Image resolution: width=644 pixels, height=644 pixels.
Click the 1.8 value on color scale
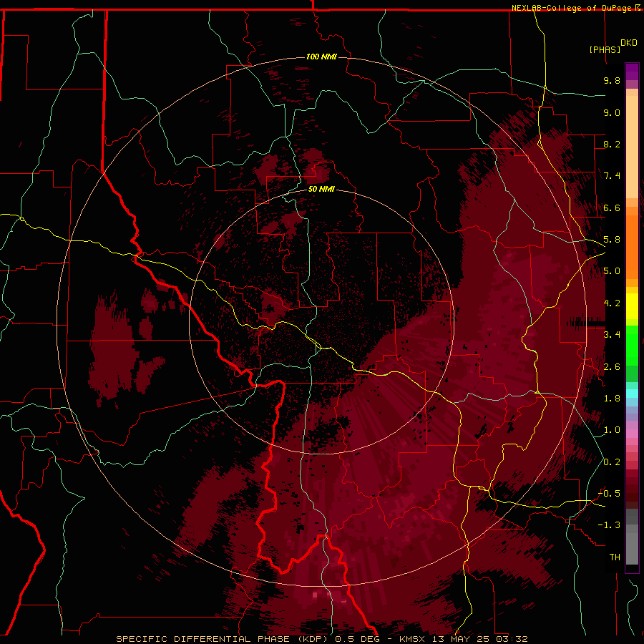[x=612, y=399]
